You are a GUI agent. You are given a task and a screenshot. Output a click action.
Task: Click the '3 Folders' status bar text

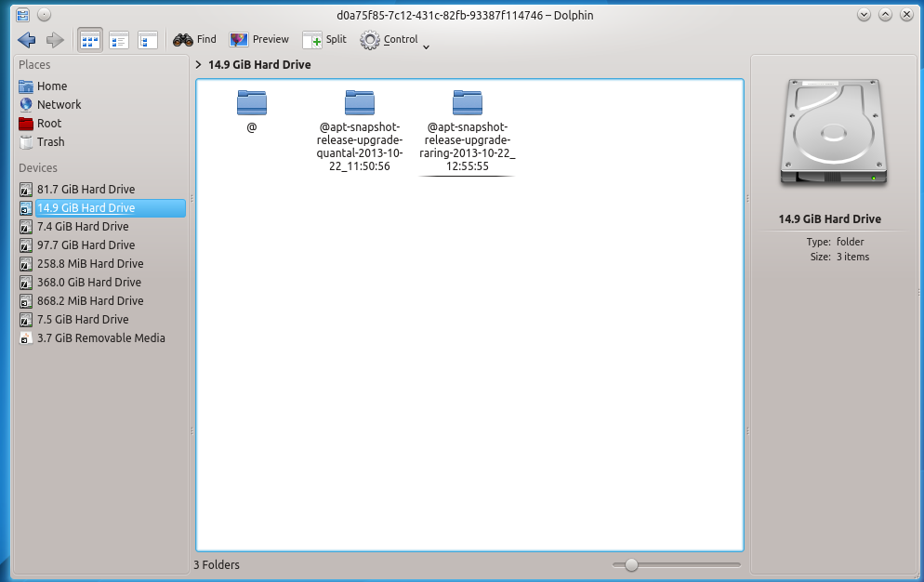click(x=217, y=565)
